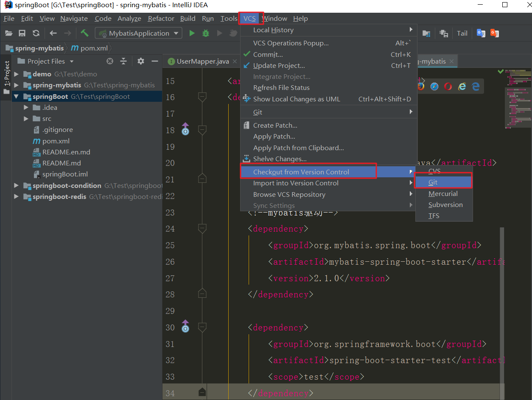Image resolution: width=532 pixels, height=400 pixels.
Task: Click the fold arrow marker at line 24
Action: (202, 228)
